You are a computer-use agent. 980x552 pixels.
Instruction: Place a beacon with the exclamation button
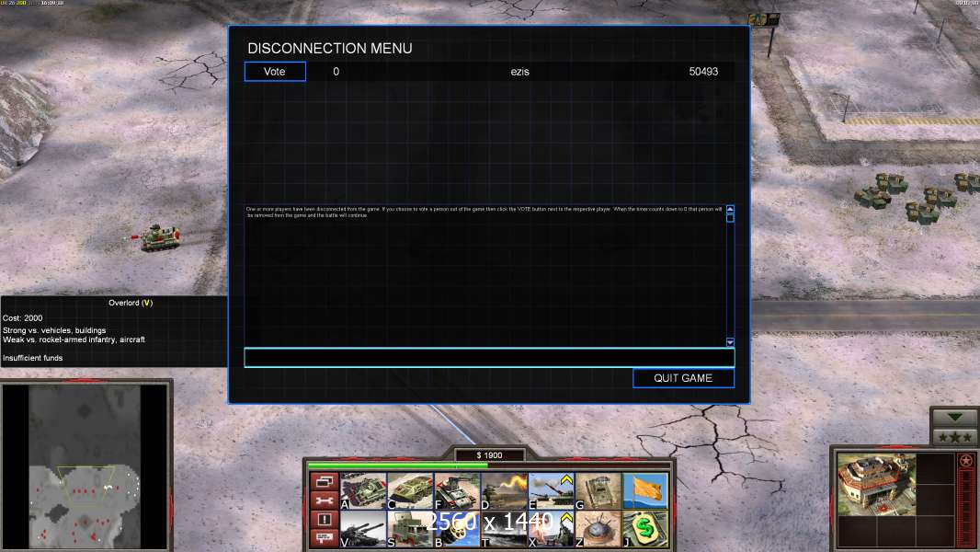coord(324,519)
